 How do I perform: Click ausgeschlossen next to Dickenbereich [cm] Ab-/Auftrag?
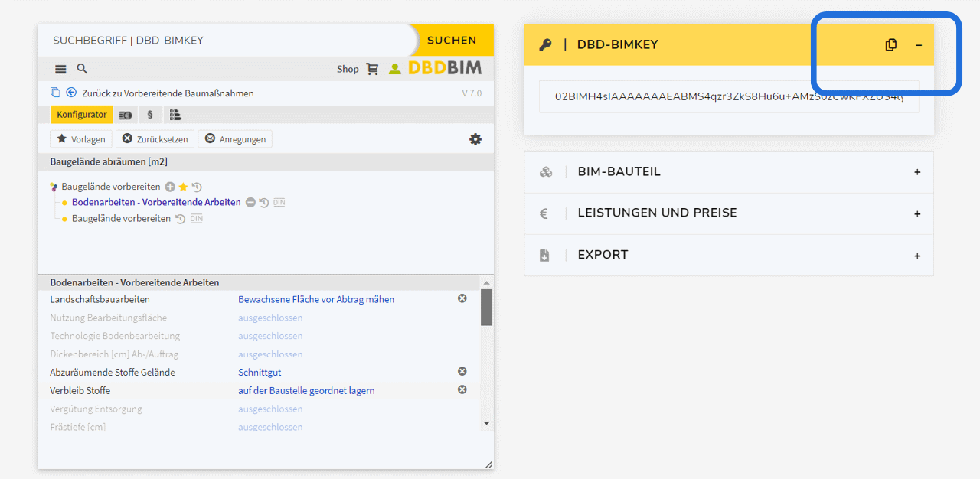[x=270, y=354]
